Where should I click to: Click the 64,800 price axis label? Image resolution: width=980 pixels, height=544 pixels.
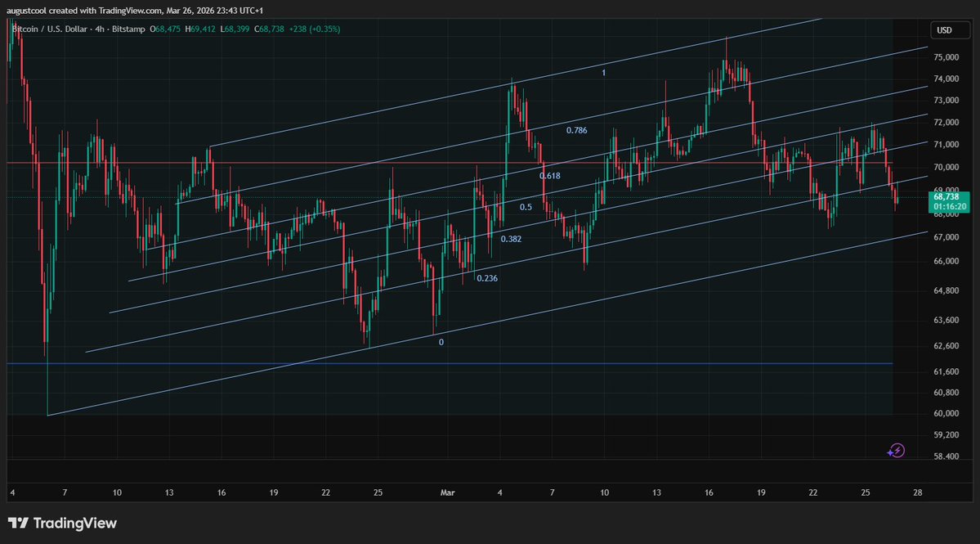[946, 290]
